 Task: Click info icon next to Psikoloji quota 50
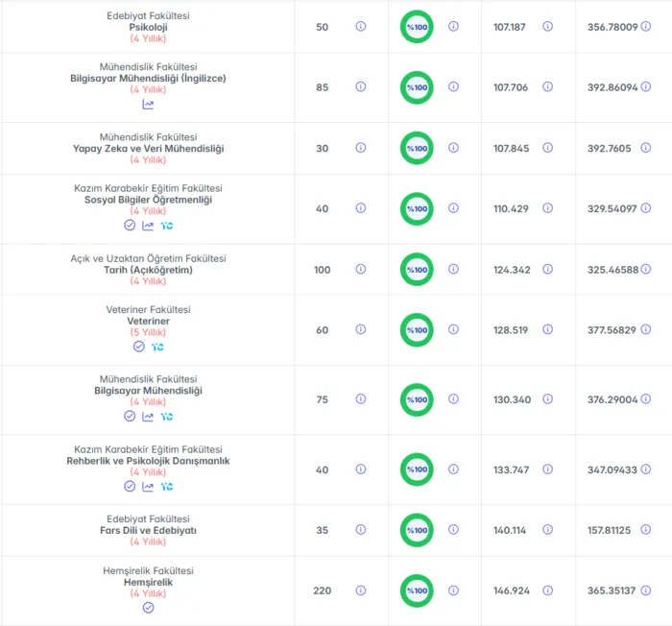click(x=361, y=26)
